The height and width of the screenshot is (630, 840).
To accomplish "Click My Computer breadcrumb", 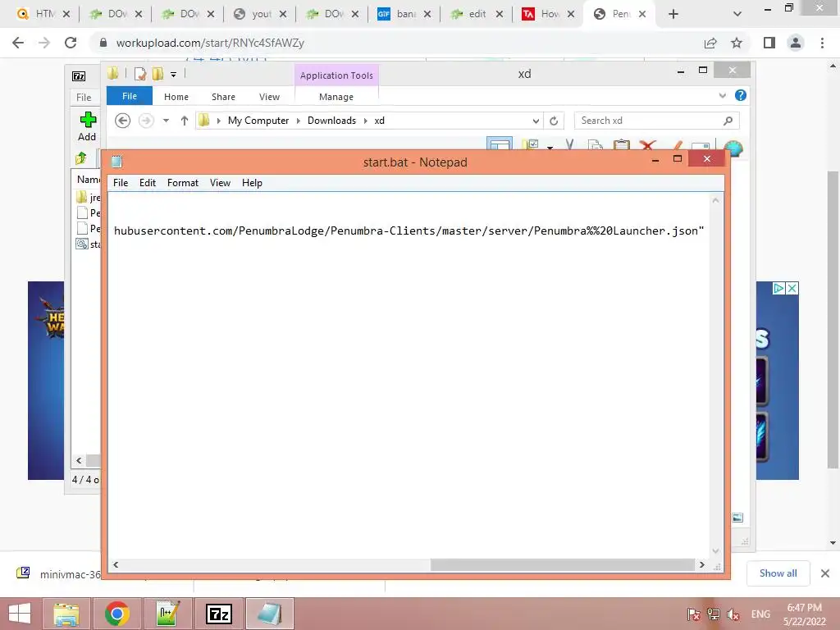I will (x=258, y=121).
